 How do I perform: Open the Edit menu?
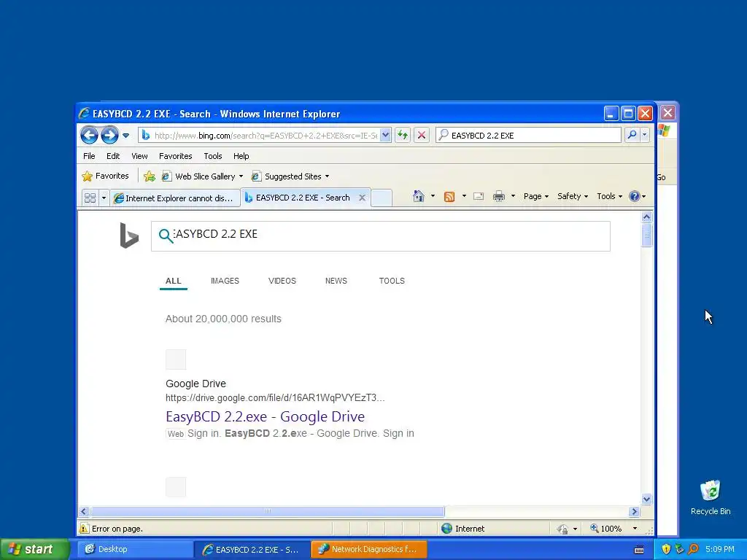click(113, 156)
